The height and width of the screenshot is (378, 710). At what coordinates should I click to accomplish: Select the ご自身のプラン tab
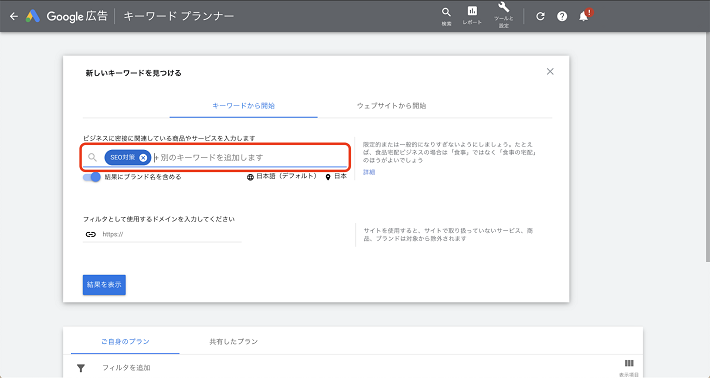click(x=125, y=342)
